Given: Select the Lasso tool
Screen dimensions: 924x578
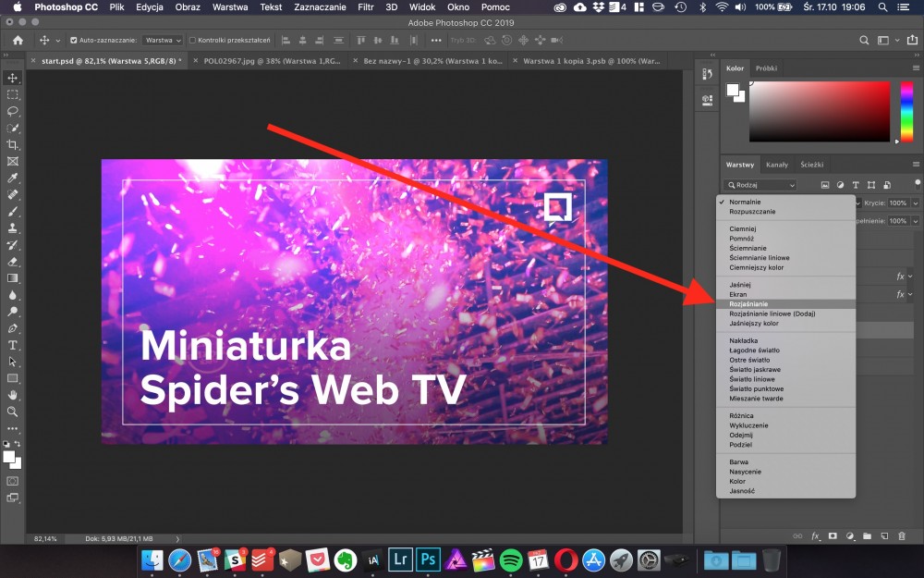Looking at the screenshot, I should click(x=12, y=111).
